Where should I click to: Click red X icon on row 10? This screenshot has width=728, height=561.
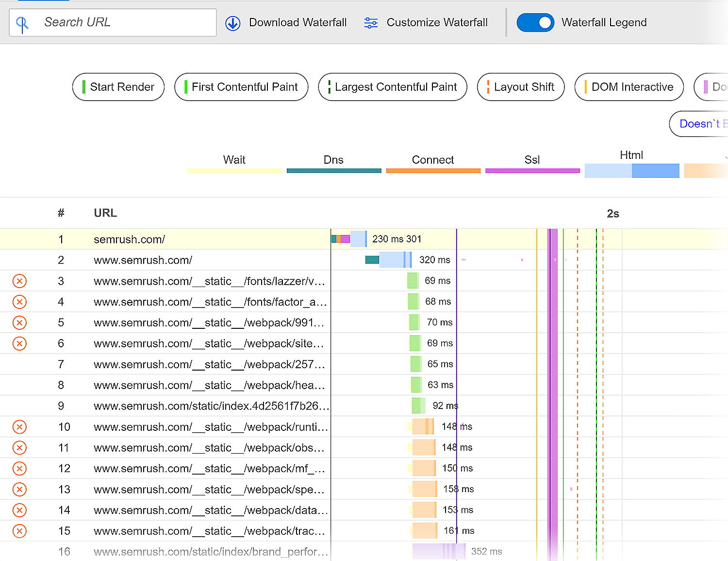pos(19,427)
